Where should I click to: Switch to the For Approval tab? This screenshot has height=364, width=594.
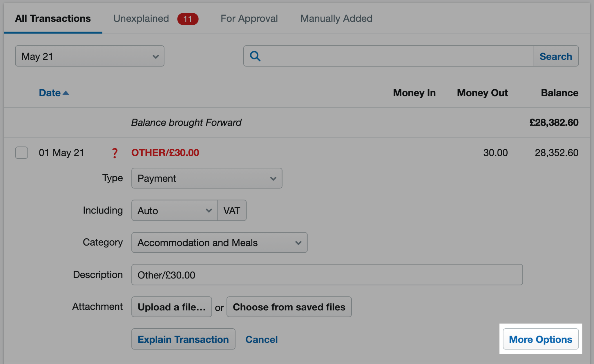pyautogui.click(x=249, y=19)
